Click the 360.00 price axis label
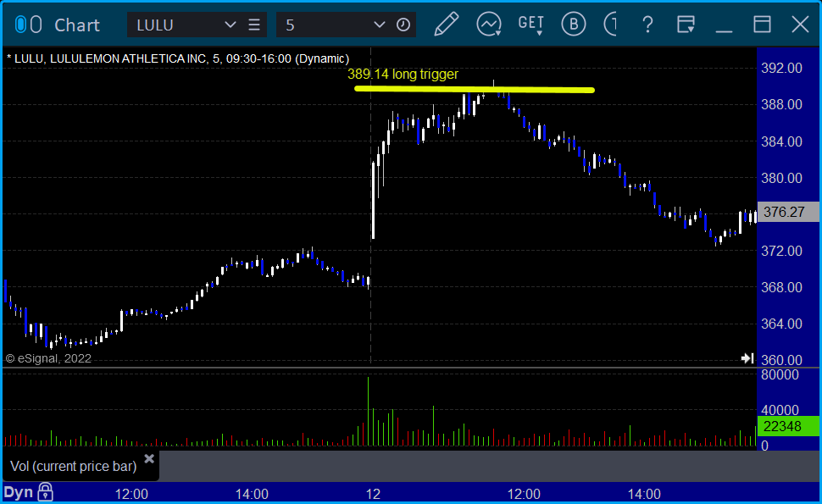The width and height of the screenshot is (822, 504). pos(781,361)
